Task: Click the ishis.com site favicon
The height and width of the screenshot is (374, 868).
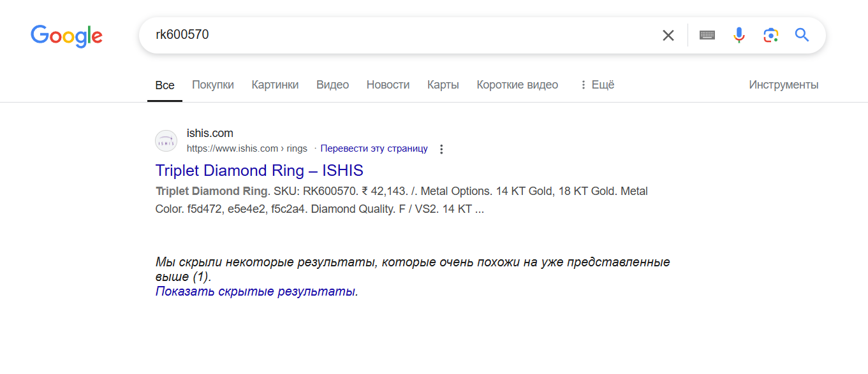Action: coord(166,141)
